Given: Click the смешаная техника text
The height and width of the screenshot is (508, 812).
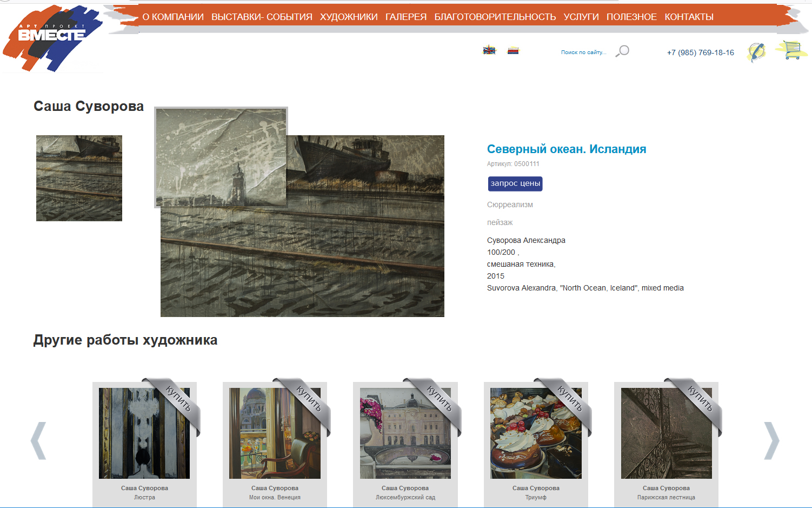Looking at the screenshot, I should [521, 264].
